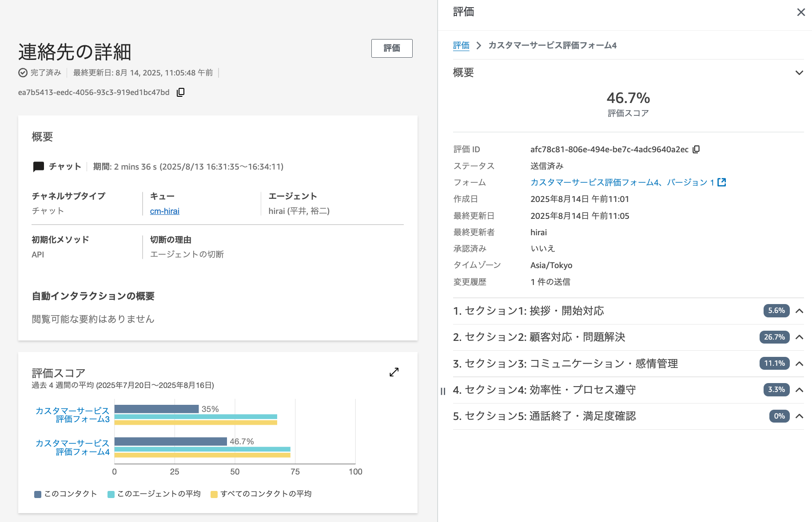
Task: Click the contact ID text ea7b5413-eedc-4056
Action: coord(94,92)
